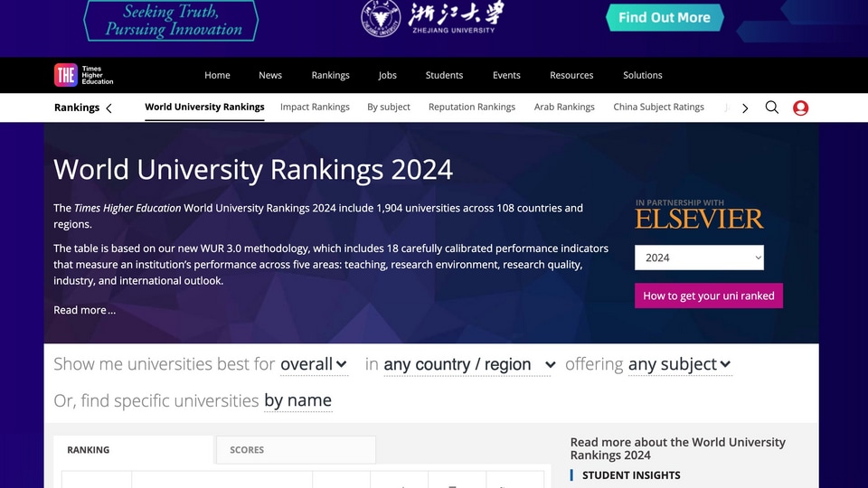Open the user account profile icon
The height and width of the screenshot is (488, 868).
click(800, 108)
